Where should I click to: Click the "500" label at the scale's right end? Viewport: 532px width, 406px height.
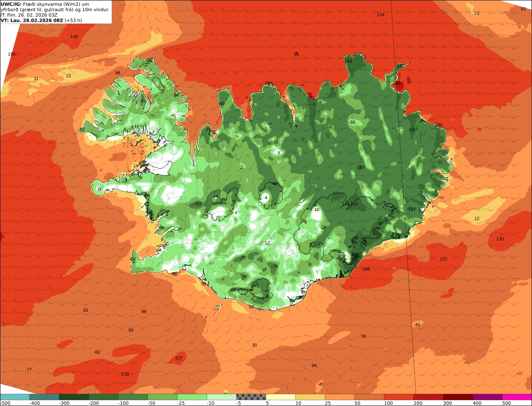(507, 403)
